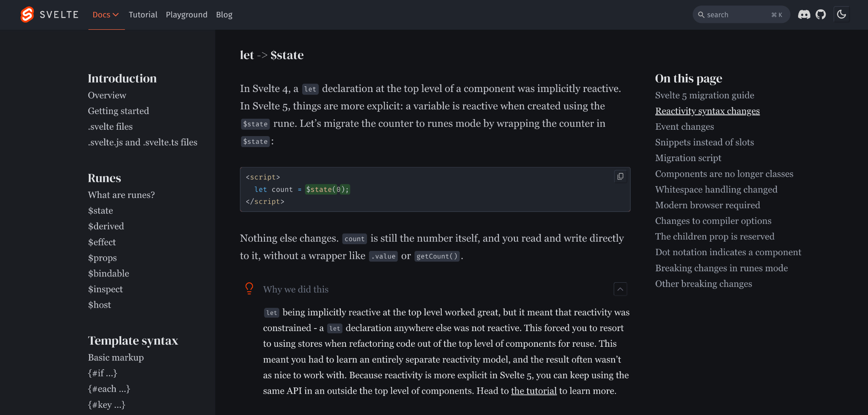Go to the Getting started guide

coord(118,111)
